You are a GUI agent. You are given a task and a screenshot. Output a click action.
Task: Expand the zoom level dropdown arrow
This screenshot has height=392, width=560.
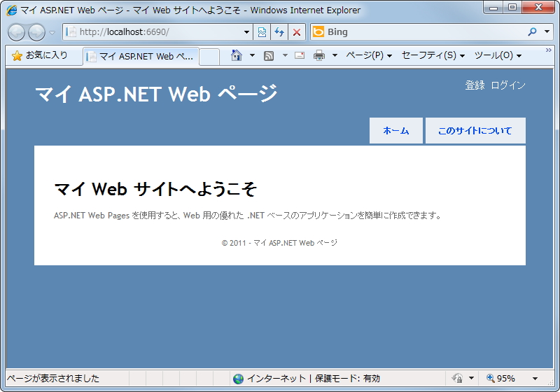tap(535, 379)
